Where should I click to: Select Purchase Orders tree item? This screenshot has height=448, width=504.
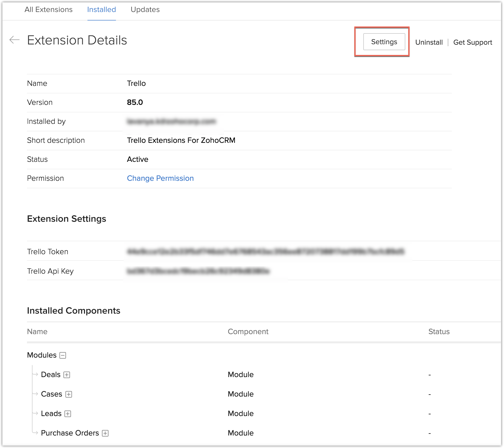70,433
